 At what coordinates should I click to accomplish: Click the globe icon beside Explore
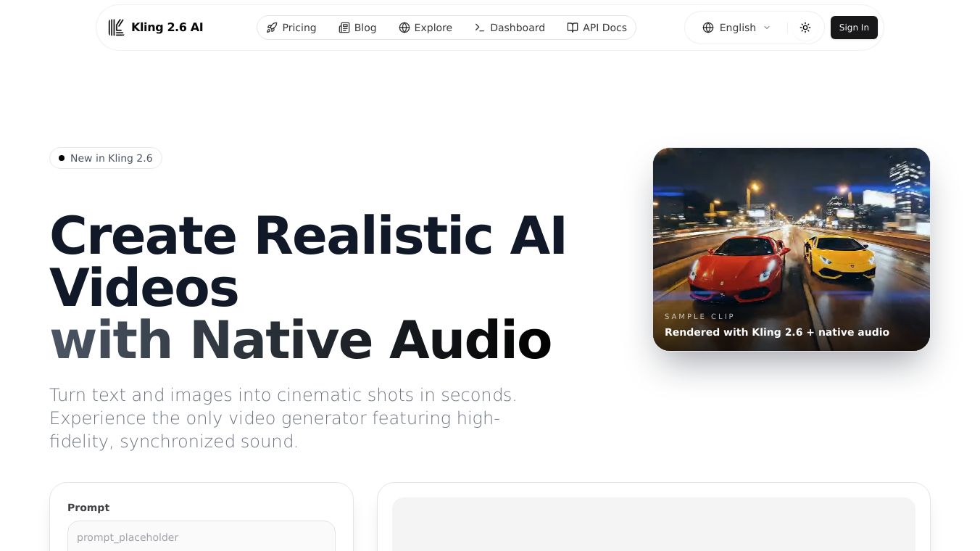[x=404, y=28]
